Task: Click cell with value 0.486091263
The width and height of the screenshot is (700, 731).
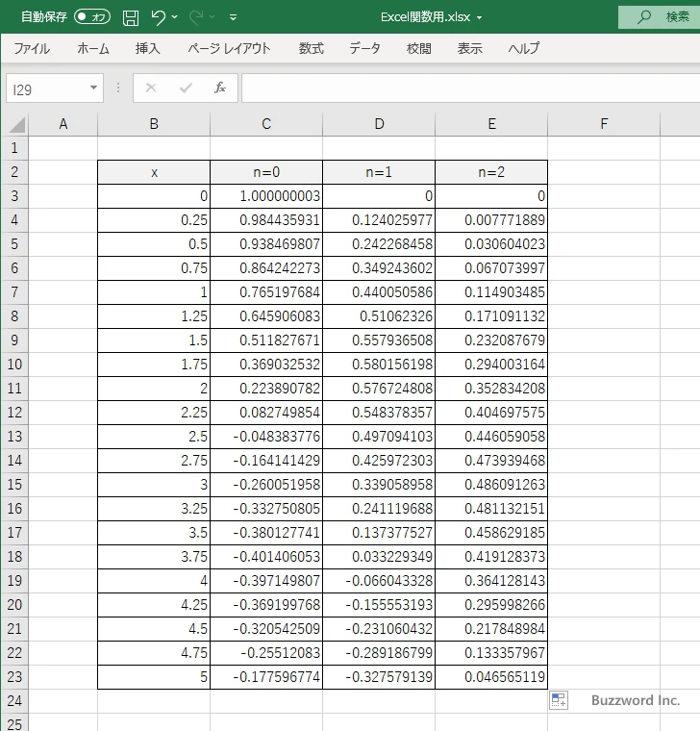Action: 491,485
